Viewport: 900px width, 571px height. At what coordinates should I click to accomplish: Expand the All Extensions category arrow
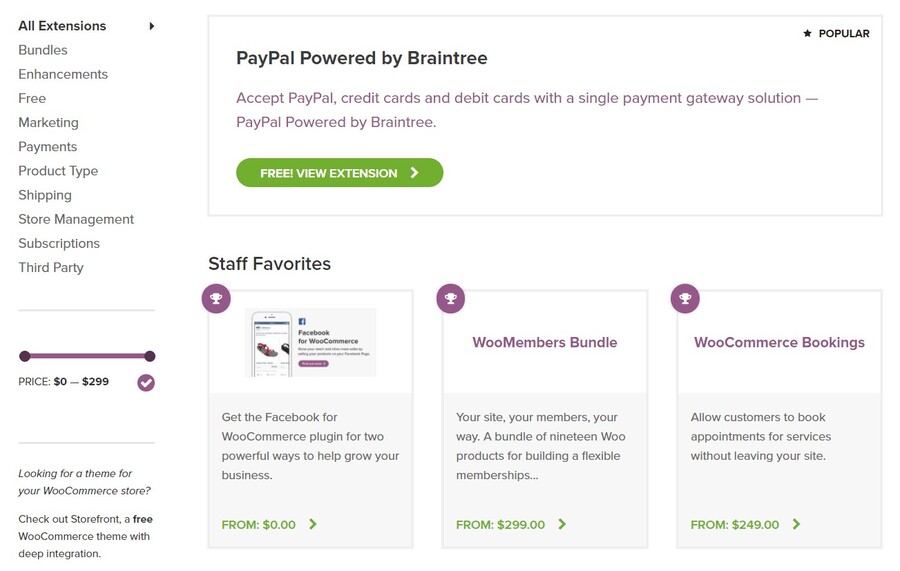(x=152, y=26)
